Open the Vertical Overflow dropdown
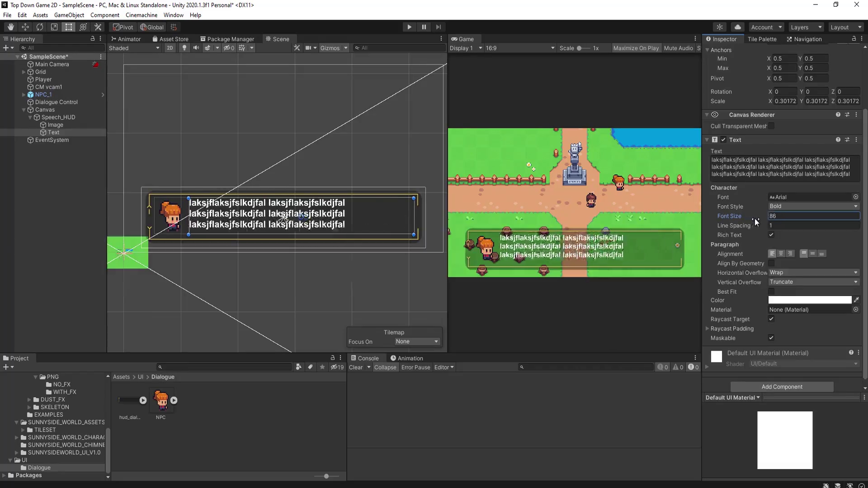 tap(813, 282)
